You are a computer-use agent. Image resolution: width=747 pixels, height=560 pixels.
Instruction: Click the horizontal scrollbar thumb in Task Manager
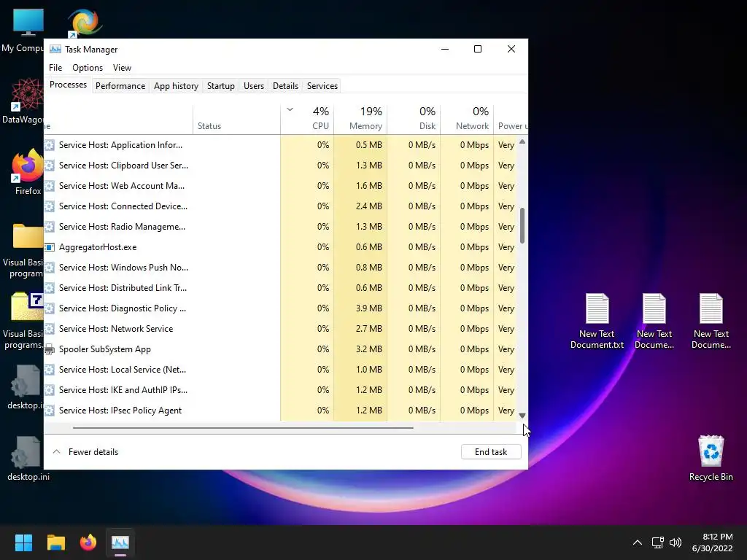point(243,427)
